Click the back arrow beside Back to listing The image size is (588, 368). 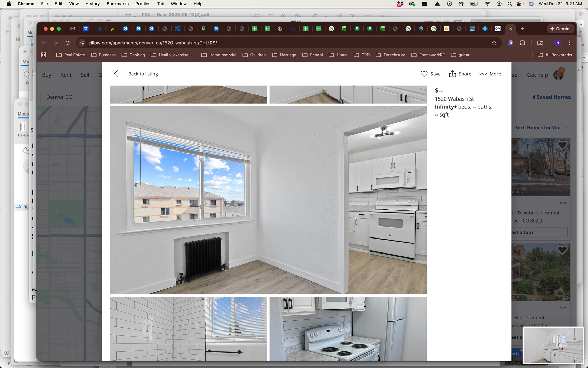click(x=116, y=74)
